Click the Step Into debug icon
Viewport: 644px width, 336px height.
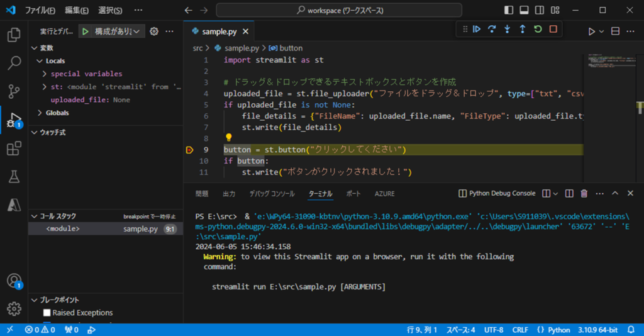pyautogui.click(x=507, y=29)
